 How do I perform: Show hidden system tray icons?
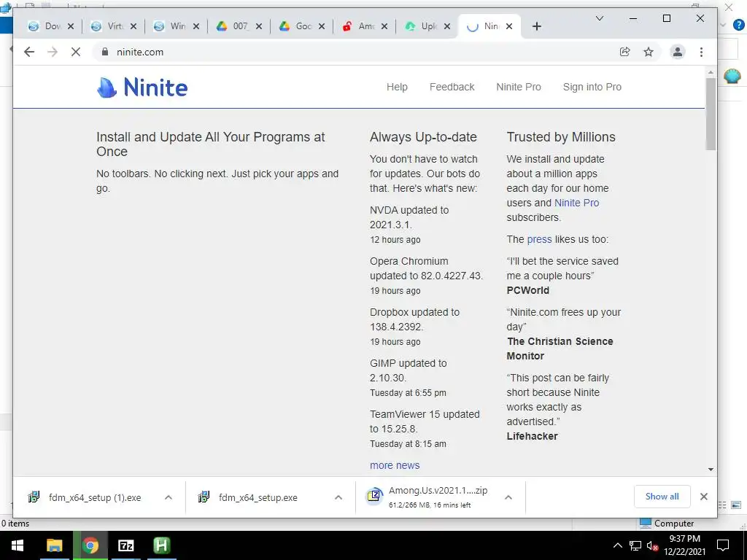[617, 545]
